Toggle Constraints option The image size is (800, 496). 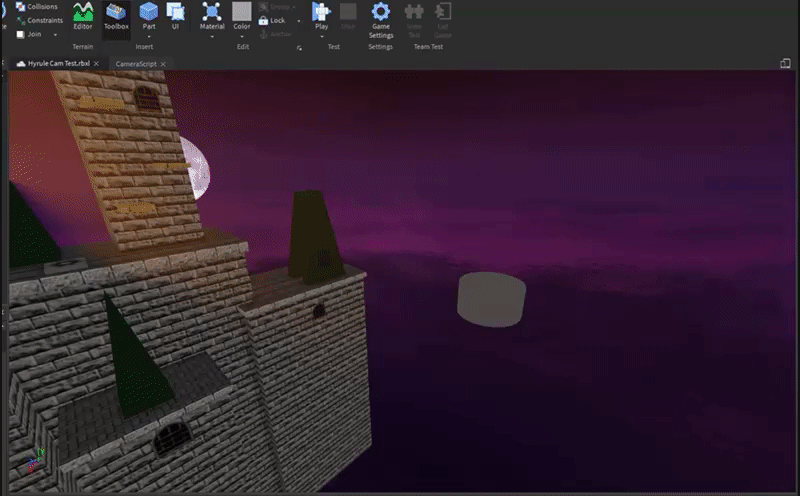pos(39,20)
